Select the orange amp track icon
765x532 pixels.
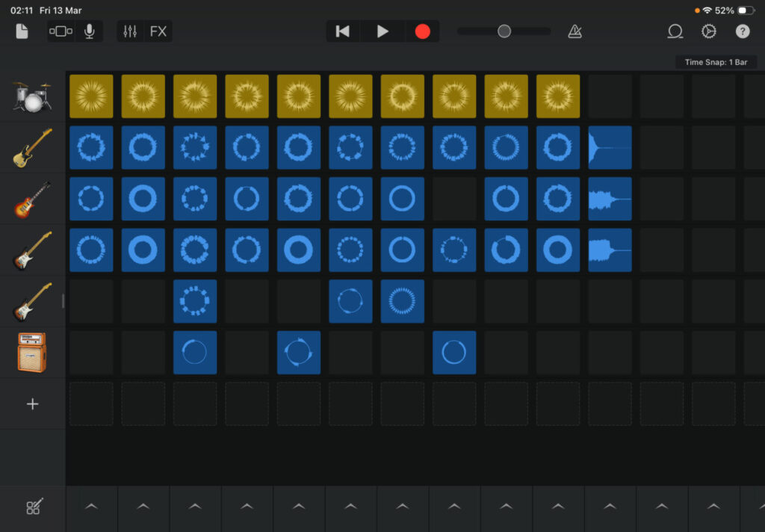click(32, 353)
